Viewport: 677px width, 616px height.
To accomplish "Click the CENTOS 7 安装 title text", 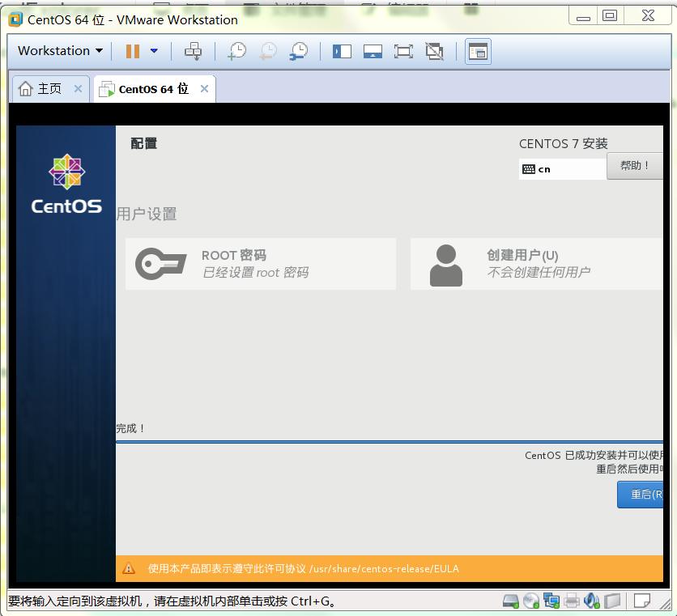I will (x=564, y=143).
